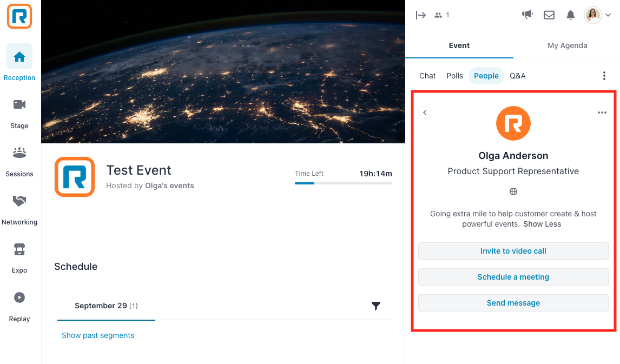This screenshot has width=620, height=364.
Task: Click Invite to video call
Action: coord(513,251)
